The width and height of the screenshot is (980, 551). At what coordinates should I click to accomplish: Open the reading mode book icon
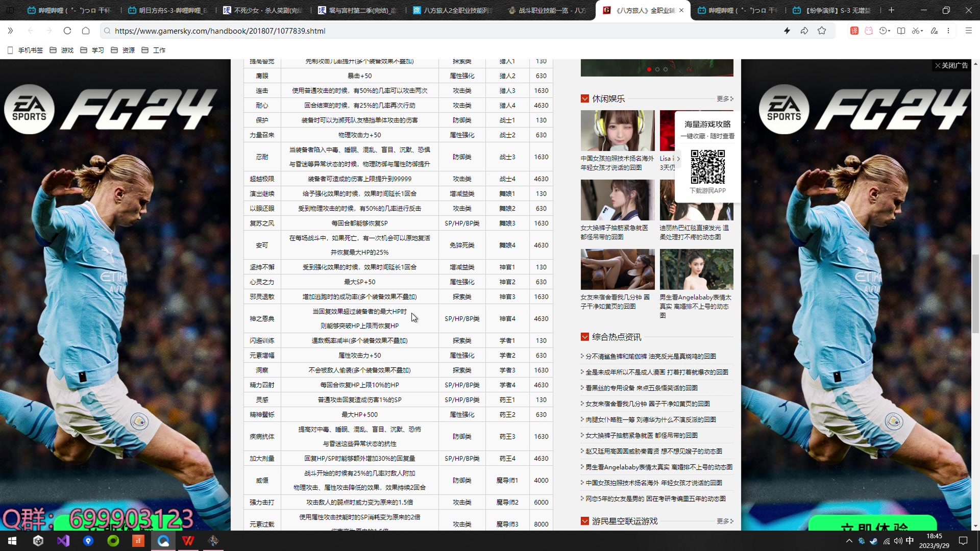(x=901, y=31)
